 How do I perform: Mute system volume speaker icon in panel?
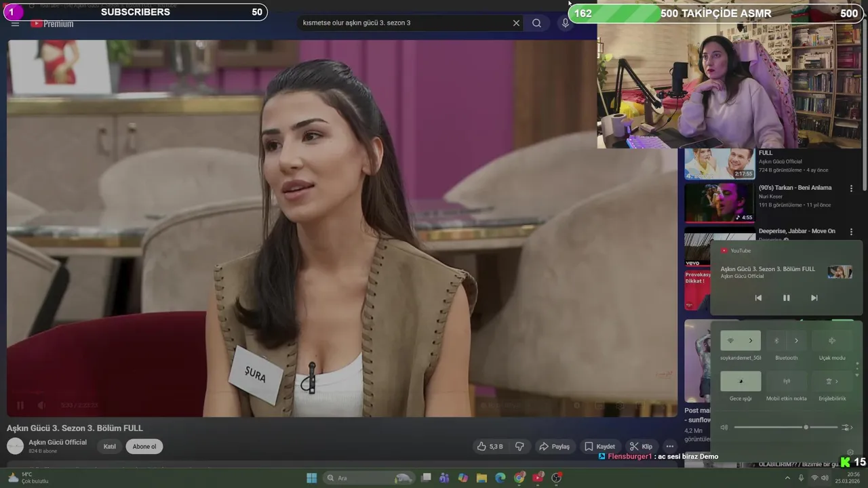[x=724, y=427]
